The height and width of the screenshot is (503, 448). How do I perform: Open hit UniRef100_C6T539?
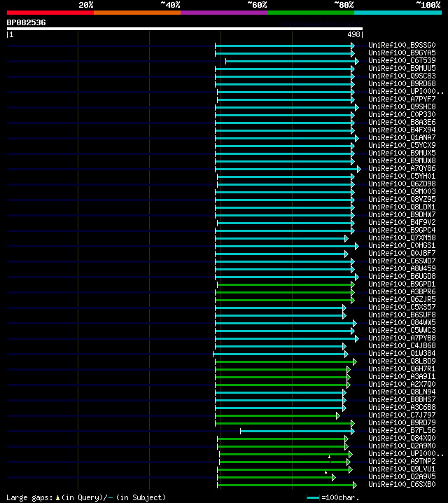(402, 60)
